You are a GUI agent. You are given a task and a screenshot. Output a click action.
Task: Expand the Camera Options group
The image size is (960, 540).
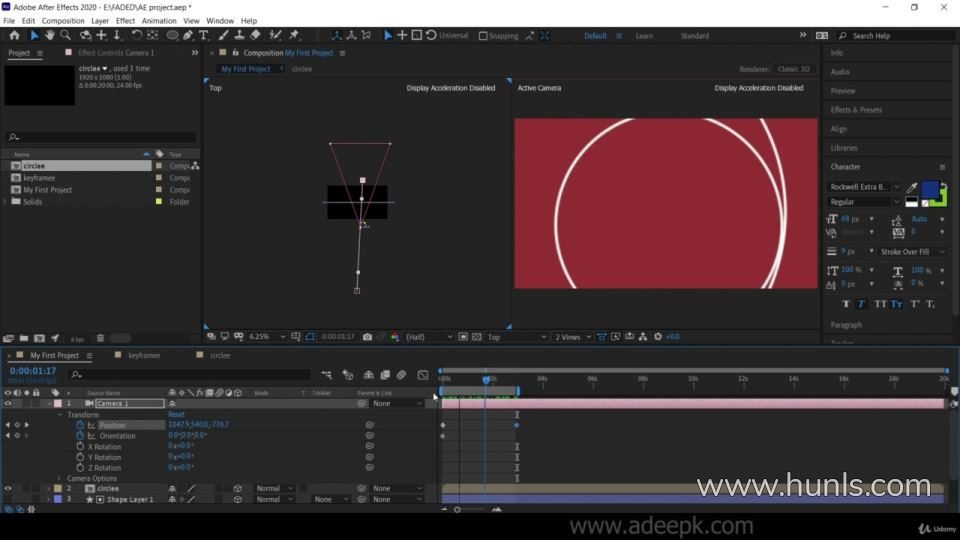59,478
